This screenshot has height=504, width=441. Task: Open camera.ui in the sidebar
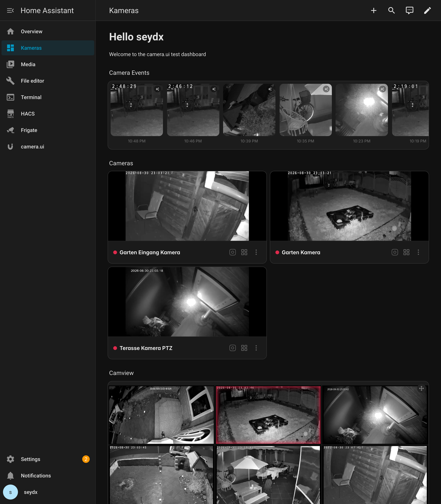(48, 147)
